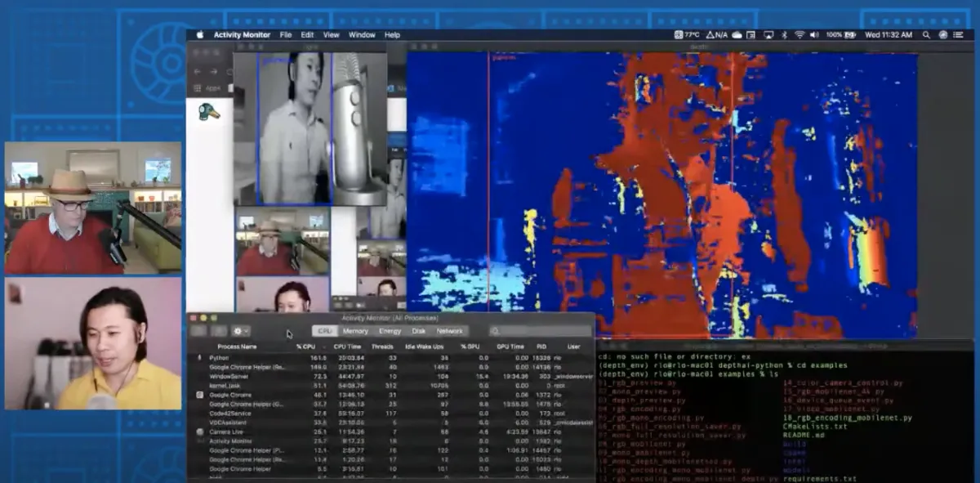
Task: Select the Camera Live process row
Action: point(391,432)
